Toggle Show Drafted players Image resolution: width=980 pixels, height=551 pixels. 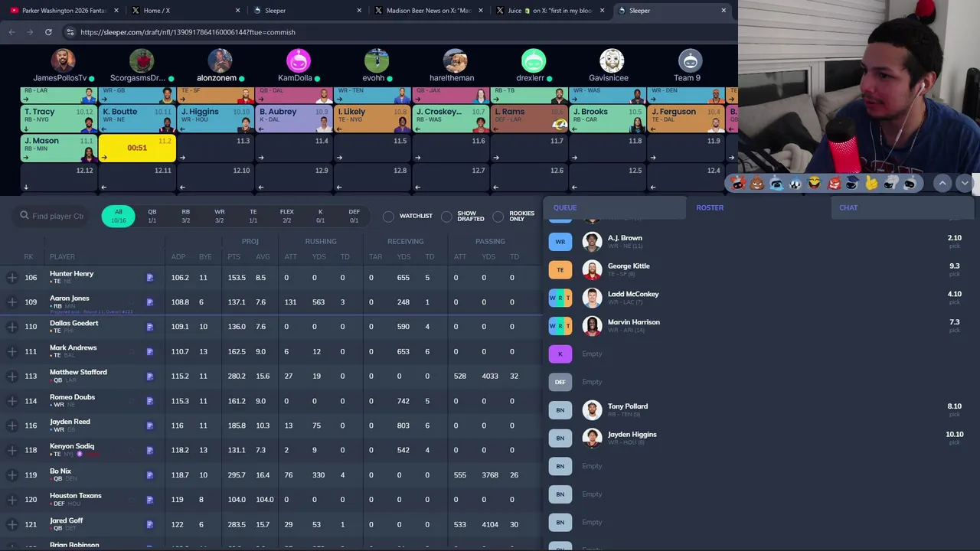(446, 217)
